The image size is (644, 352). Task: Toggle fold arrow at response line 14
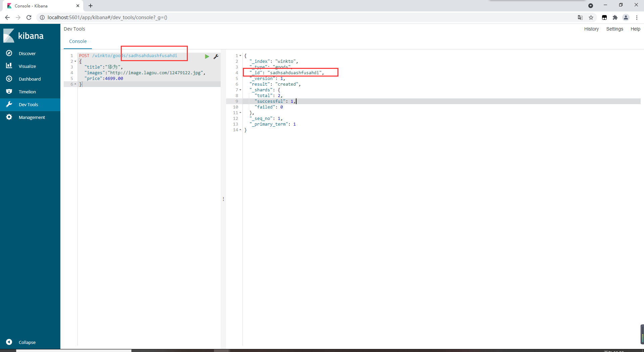(x=240, y=130)
